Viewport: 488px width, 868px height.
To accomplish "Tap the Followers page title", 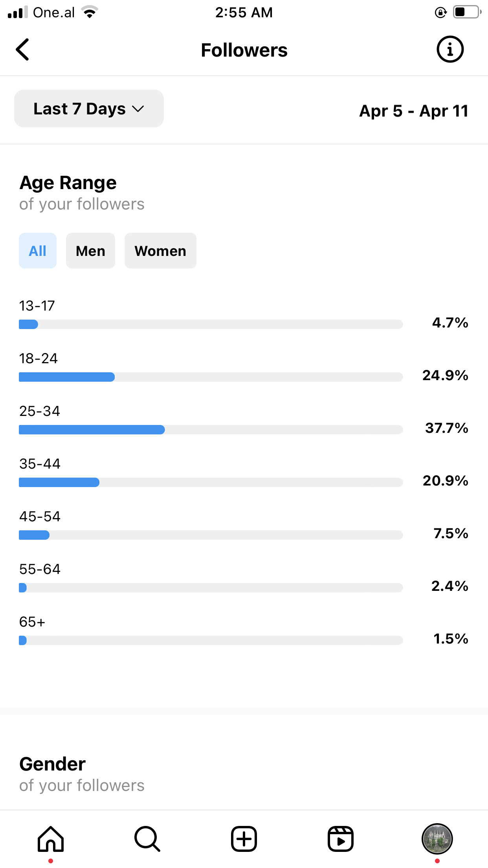I will click(x=244, y=50).
